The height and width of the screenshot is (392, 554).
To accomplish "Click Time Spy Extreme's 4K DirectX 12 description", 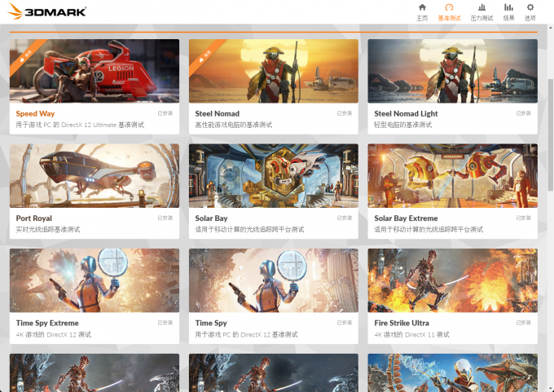I will 53,334.
